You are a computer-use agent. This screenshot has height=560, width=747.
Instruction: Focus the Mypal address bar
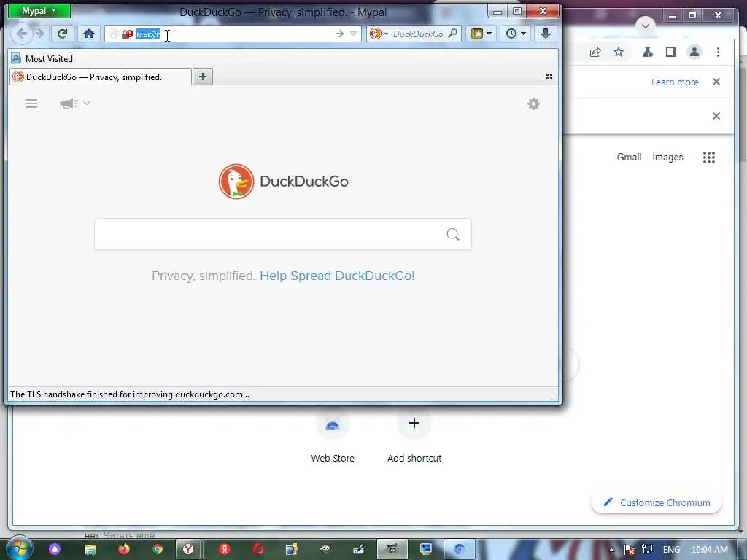(x=233, y=34)
